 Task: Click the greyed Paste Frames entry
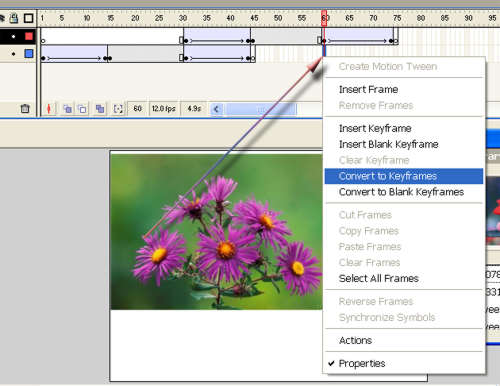click(370, 247)
